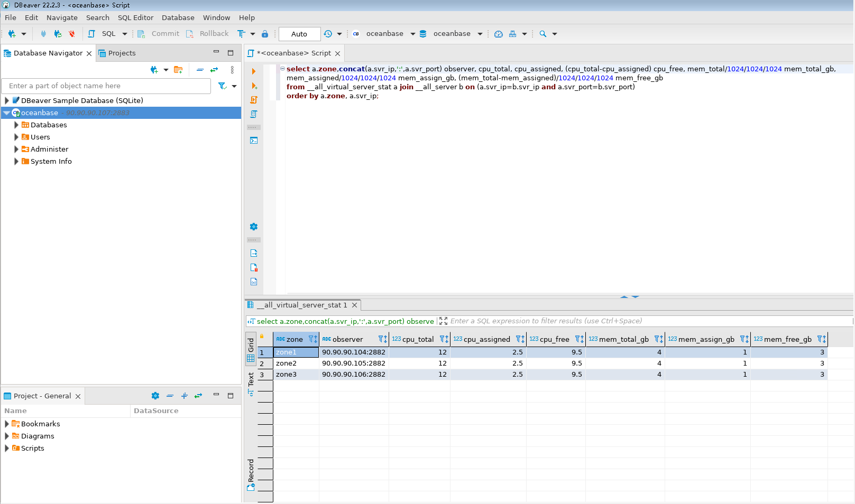
Task: Click the Create folder icon in Navigator
Action: click(x=178, y=70)
